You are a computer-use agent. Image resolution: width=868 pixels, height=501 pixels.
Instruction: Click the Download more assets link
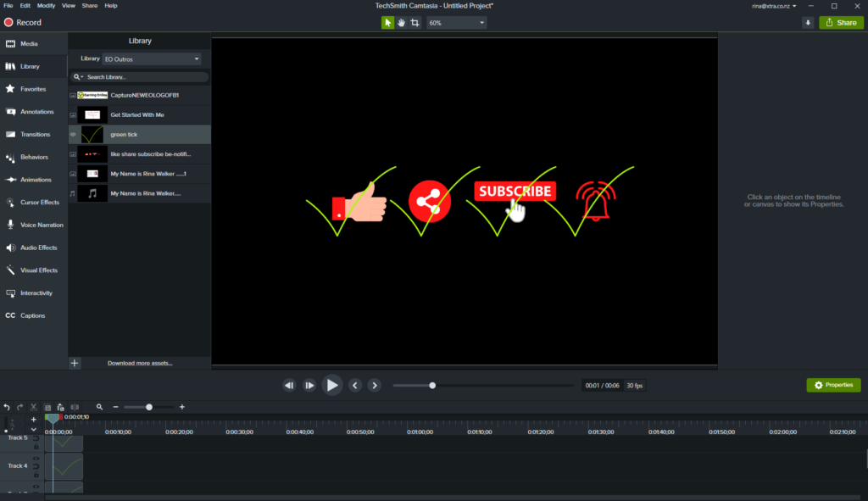140,363
